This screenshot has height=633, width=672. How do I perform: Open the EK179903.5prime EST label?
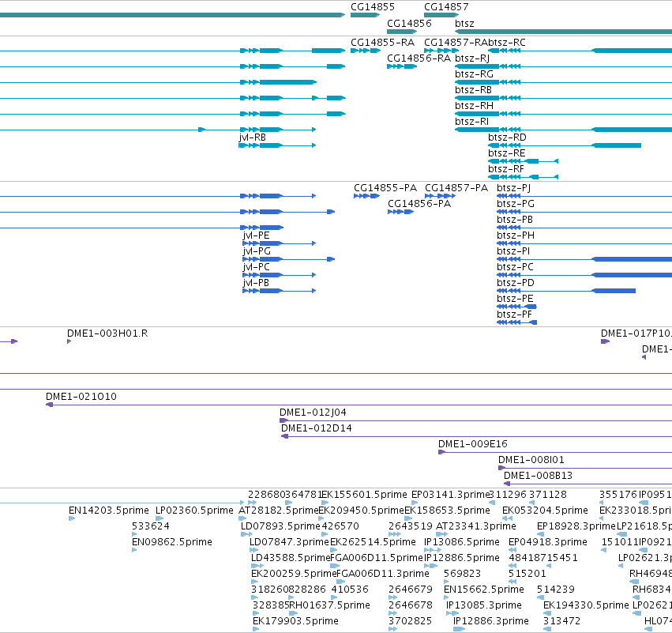(x=295, y=621)
